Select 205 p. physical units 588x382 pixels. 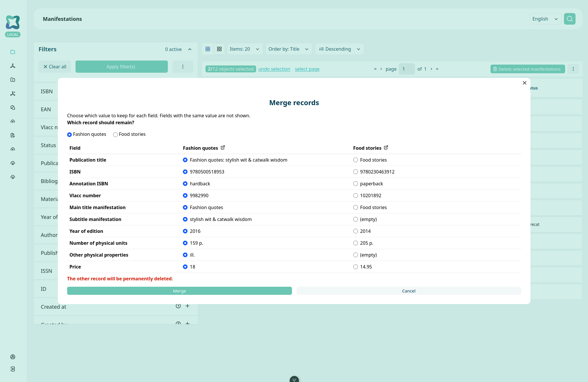click(356, 243)
